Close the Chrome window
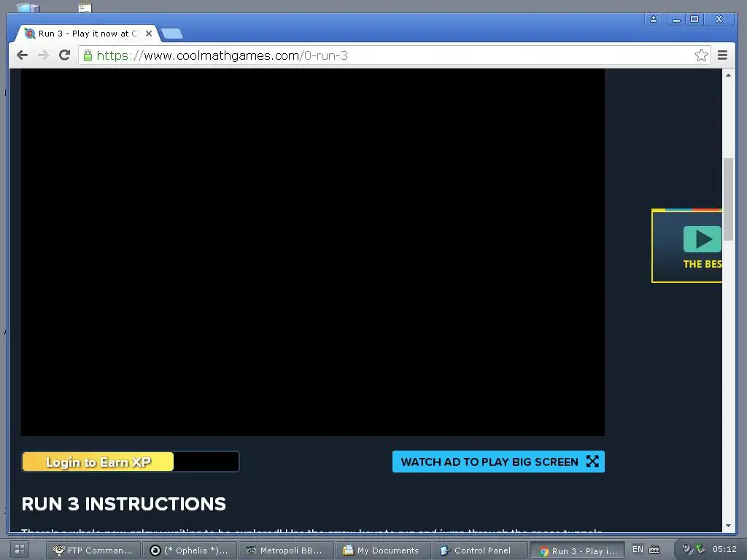747x560 pixels. click(719, 19)
